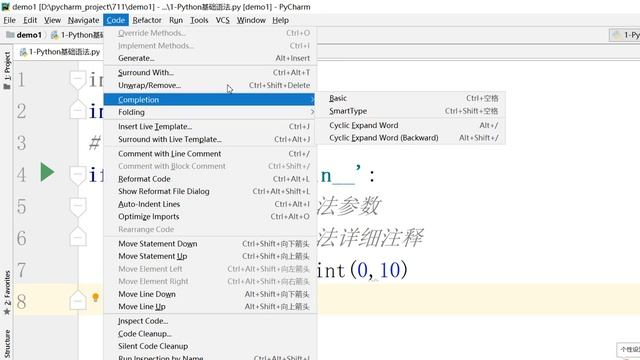Toggle the fold marker on line 8

coord(78,300)
